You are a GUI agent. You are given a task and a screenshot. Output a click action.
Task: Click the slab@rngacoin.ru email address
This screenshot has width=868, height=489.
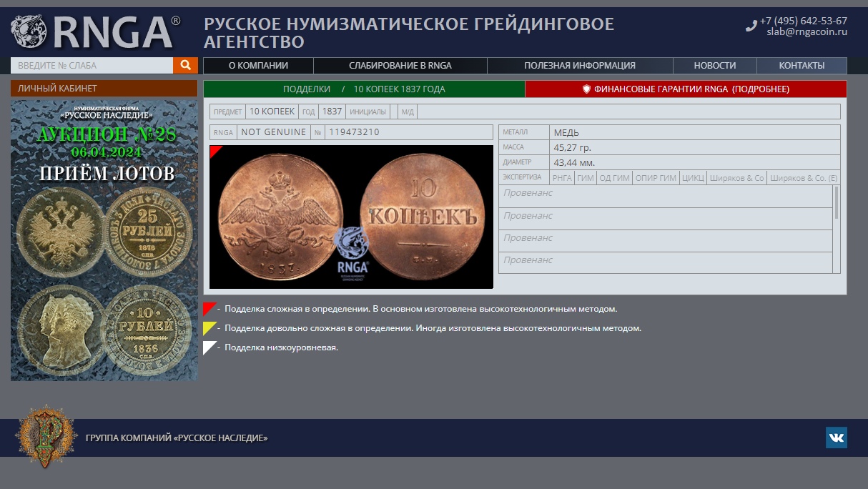807,32
